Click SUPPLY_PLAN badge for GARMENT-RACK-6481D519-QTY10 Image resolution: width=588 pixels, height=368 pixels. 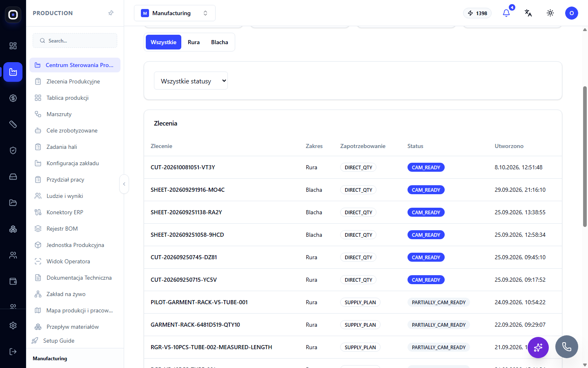point(360,325)
